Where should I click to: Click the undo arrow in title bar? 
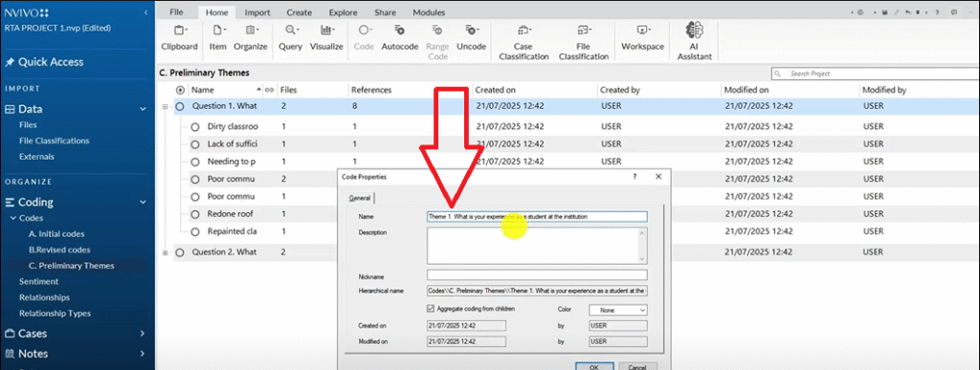point(908,12)
